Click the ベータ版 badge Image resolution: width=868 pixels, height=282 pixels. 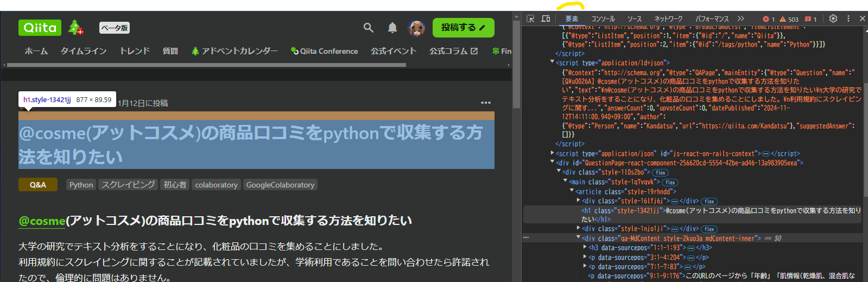pyautogui.click(x=115, y=28)
